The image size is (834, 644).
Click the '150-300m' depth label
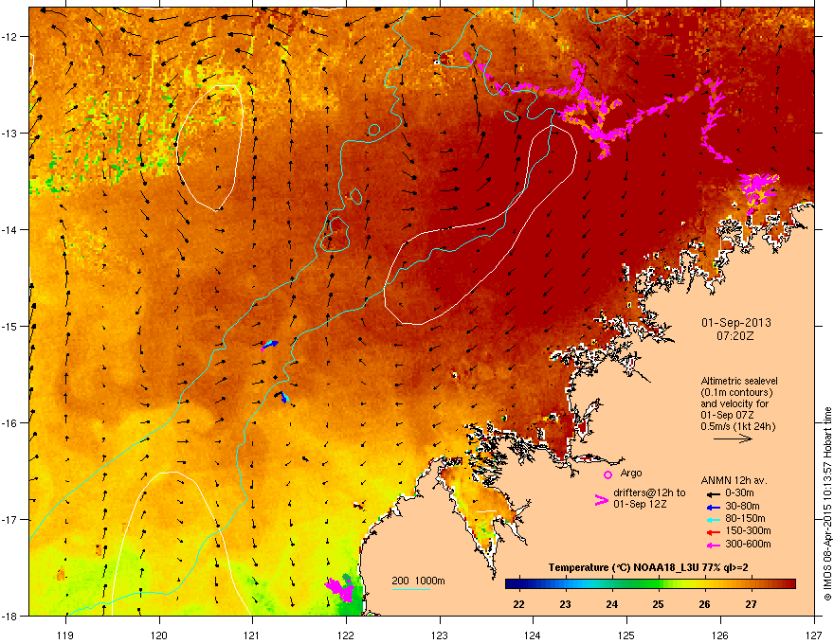pyautogui.click(x=748, y=531)
